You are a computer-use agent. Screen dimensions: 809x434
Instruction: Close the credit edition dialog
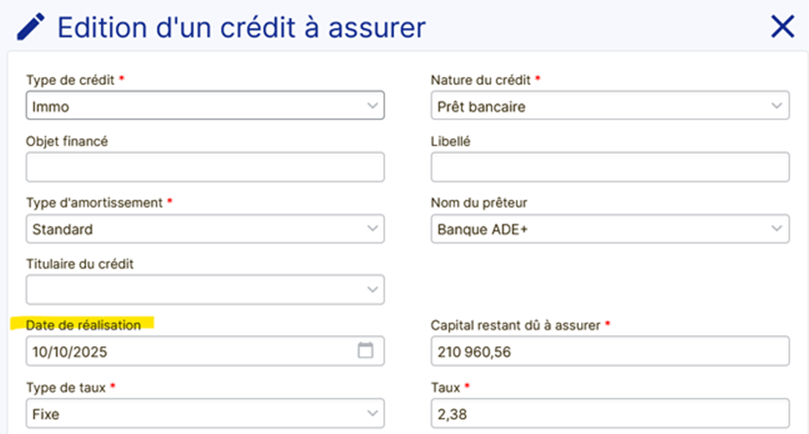coord(782,27)
